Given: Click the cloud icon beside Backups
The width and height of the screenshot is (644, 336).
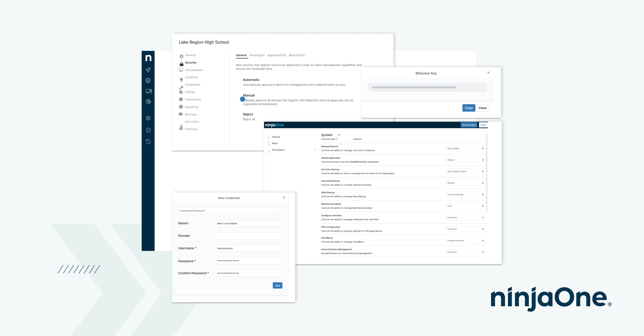Looking at the screenshot, I should [181, 114].
